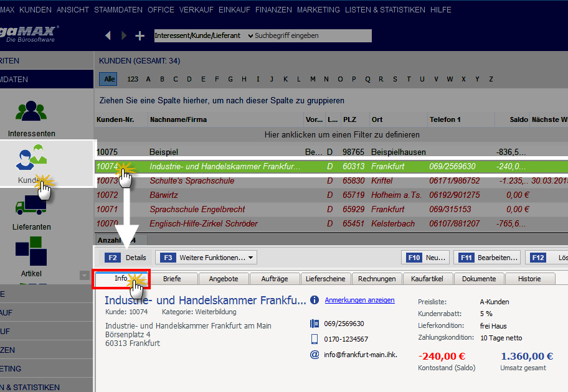Open the ANSICHT menu
Screen dimensions: 568x392
pyautogui.click(x=73, y=10)
